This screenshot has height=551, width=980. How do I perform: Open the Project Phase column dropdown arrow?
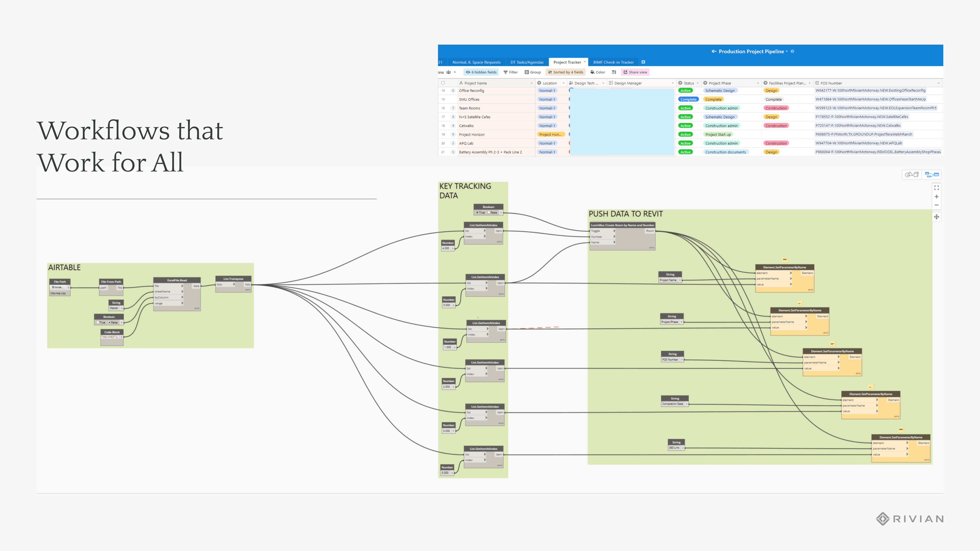coord(758,83)
